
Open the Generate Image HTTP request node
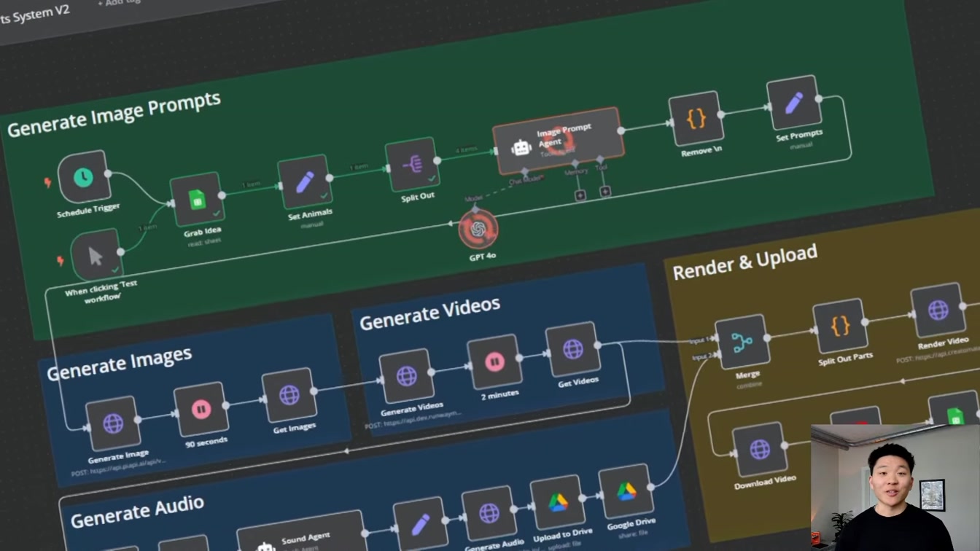(113, 423)
